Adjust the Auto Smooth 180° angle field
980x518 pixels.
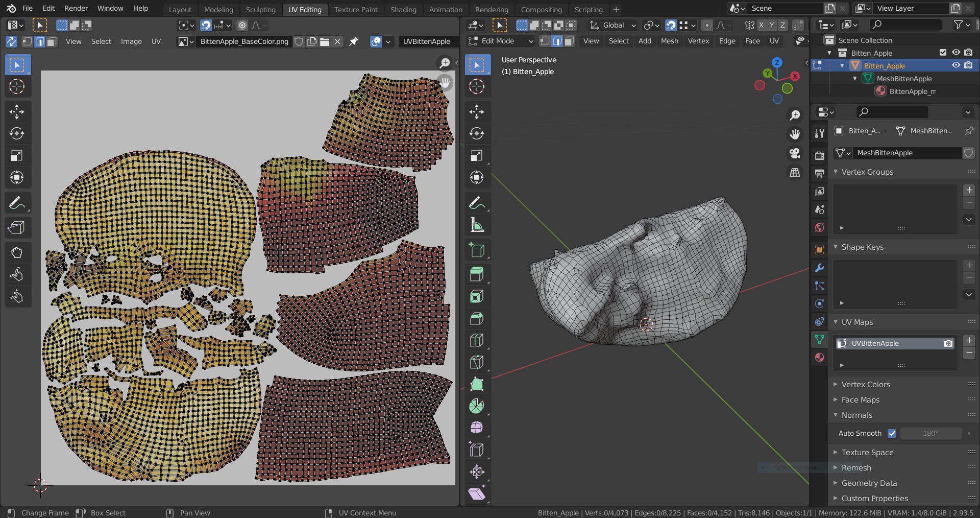coord(930,433)
